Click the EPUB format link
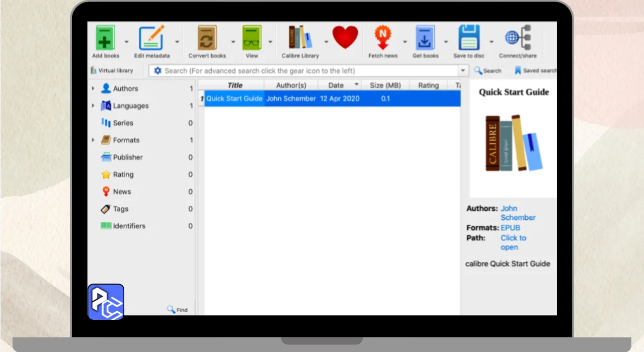644x352 pixels. pos(510,228)
